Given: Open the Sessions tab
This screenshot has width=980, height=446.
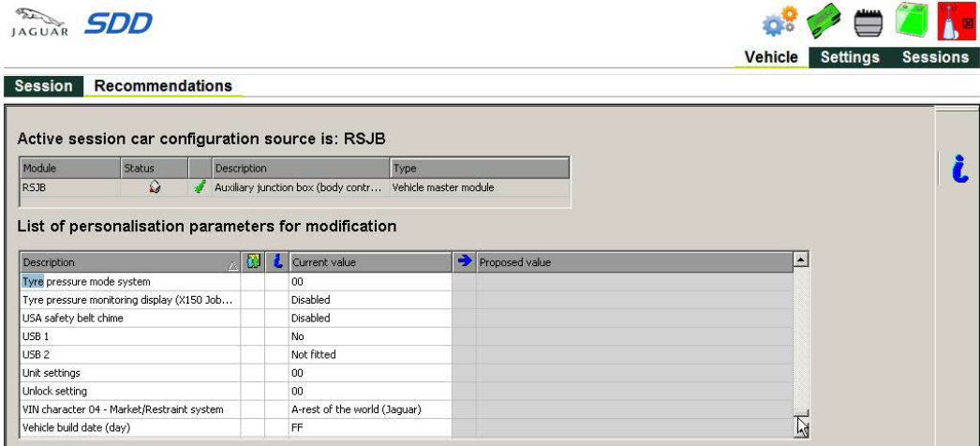Looking at the screenshot, I should pyautogui.click(x=935, y=57).
